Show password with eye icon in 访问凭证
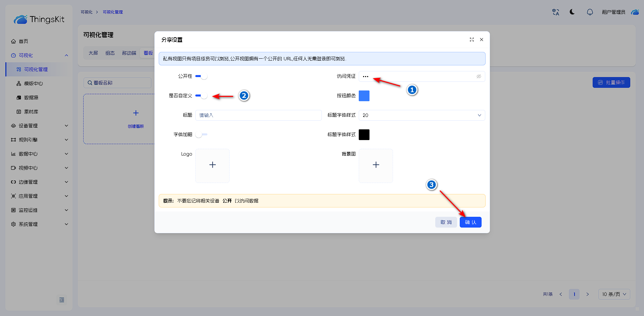Screen dimensions: 644x316 479,76
